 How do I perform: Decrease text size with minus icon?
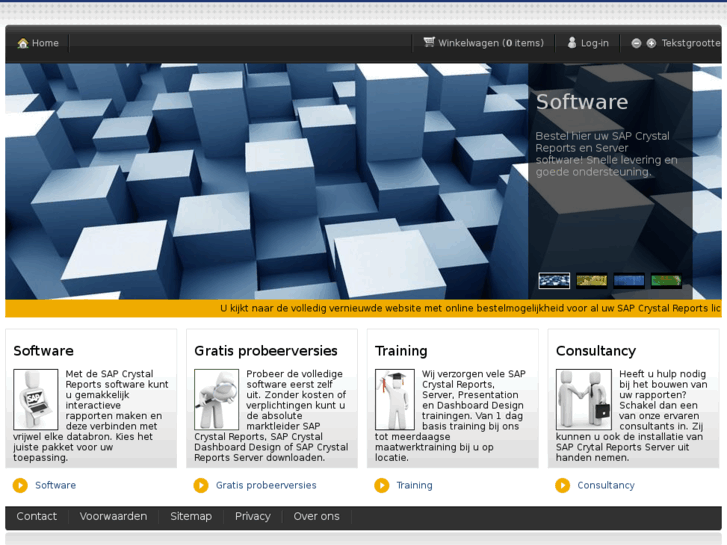tap(636, 43)
